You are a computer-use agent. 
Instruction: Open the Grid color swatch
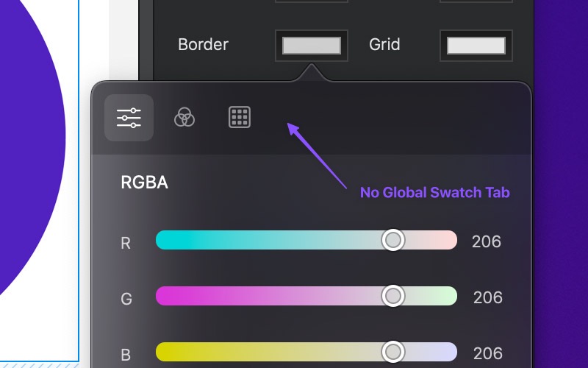point(476,46)
